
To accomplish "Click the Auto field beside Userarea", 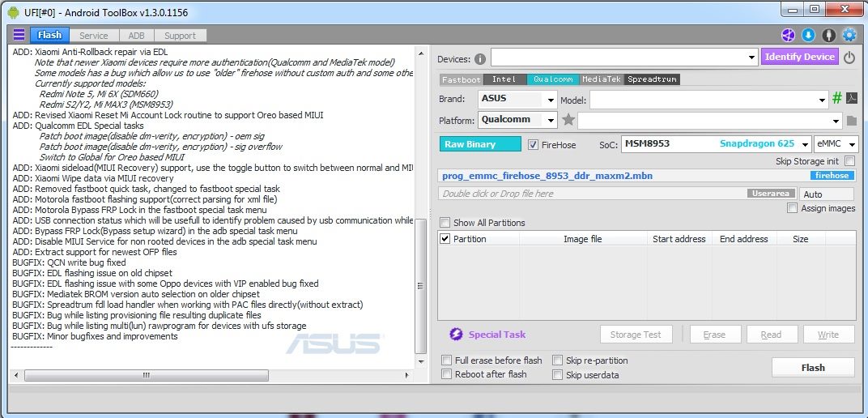I will pyautogui.click(x=827, y=194).
